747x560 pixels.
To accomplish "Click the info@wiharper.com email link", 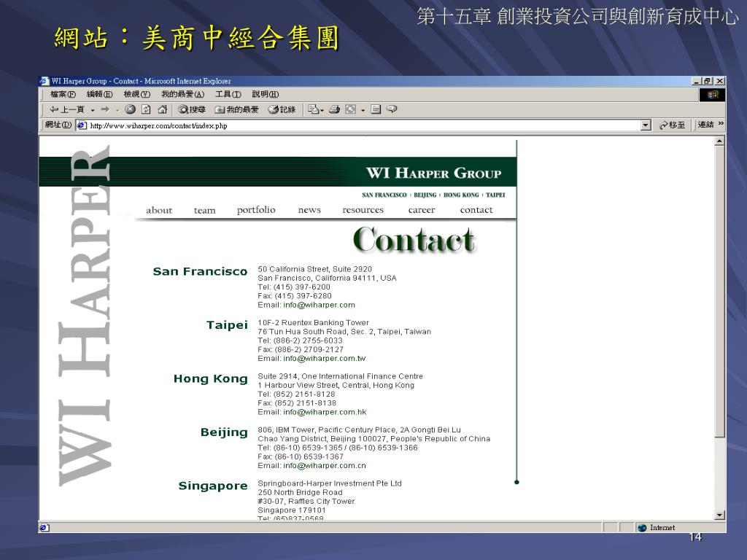I will pyautogui.click(x=319, y=306).
